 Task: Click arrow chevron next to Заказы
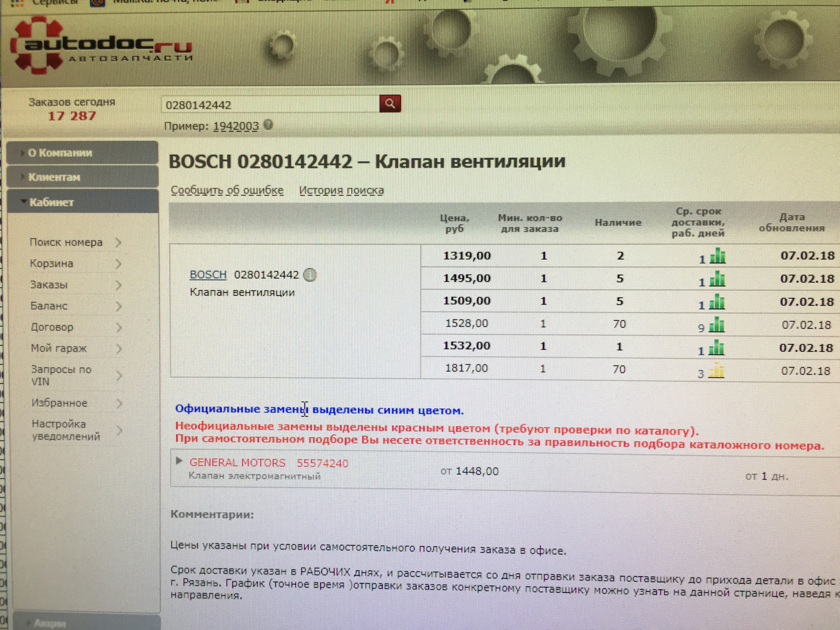(x=118, y=285)
